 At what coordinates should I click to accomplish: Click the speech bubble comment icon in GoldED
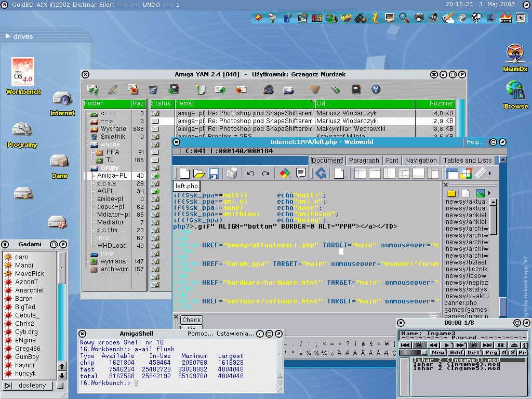301,173
